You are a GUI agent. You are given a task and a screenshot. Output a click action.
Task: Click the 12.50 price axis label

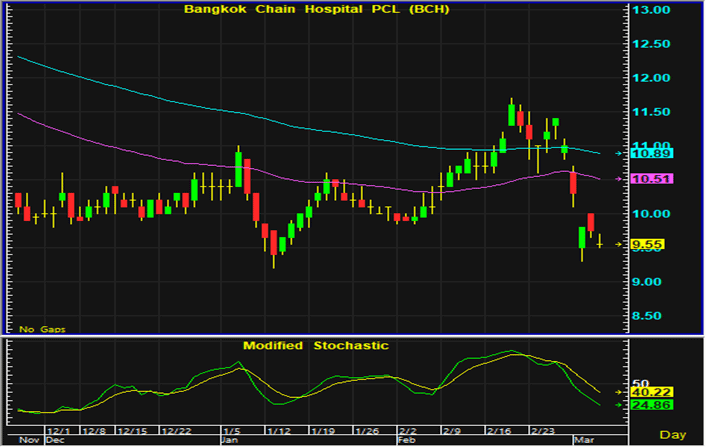click(x=651, y=44)
